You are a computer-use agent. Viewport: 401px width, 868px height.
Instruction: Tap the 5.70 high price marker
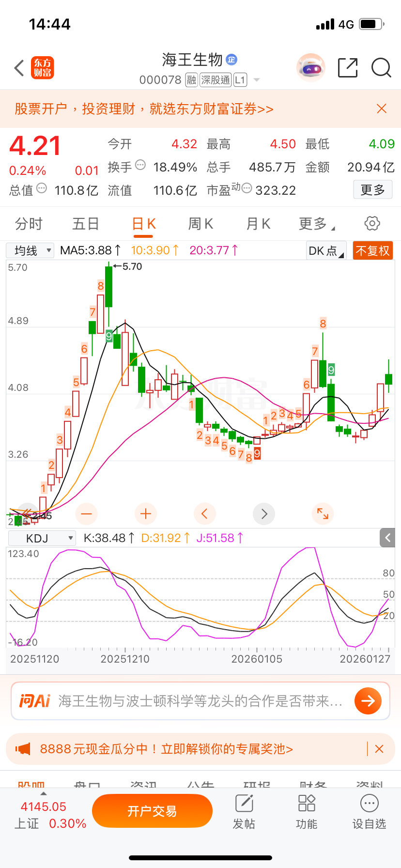tap(128, 266)
